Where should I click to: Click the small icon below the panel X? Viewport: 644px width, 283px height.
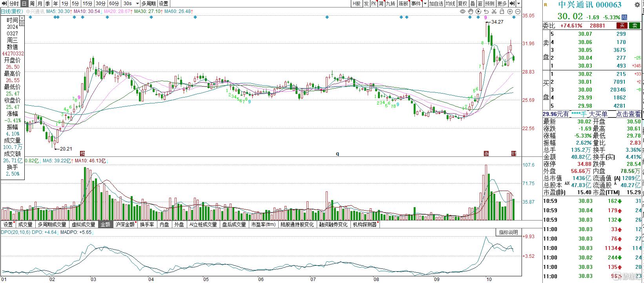coord(22,23)
